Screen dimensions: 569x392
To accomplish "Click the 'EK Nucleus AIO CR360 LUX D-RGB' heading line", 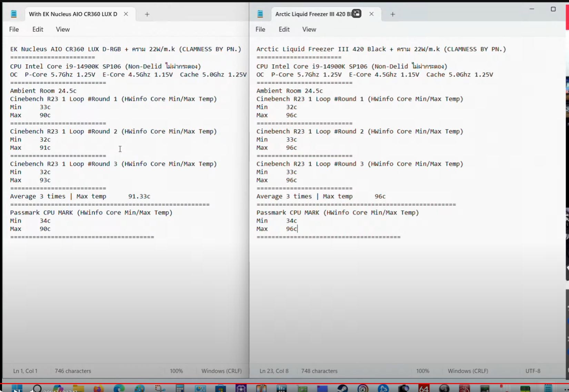I will (x=126, y=49).
